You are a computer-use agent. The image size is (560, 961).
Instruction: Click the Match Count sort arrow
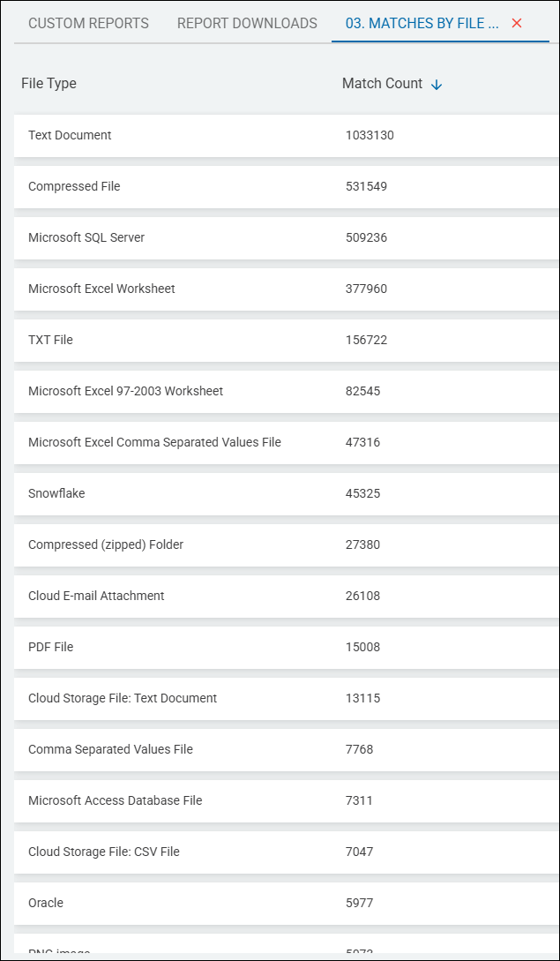tap(437, 85)
